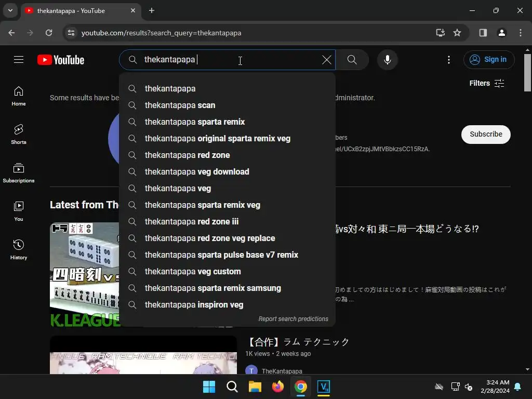Viewport: 532px width, 399px height.
Task: Go to Home in the sidebar
Action: [19, 96]
